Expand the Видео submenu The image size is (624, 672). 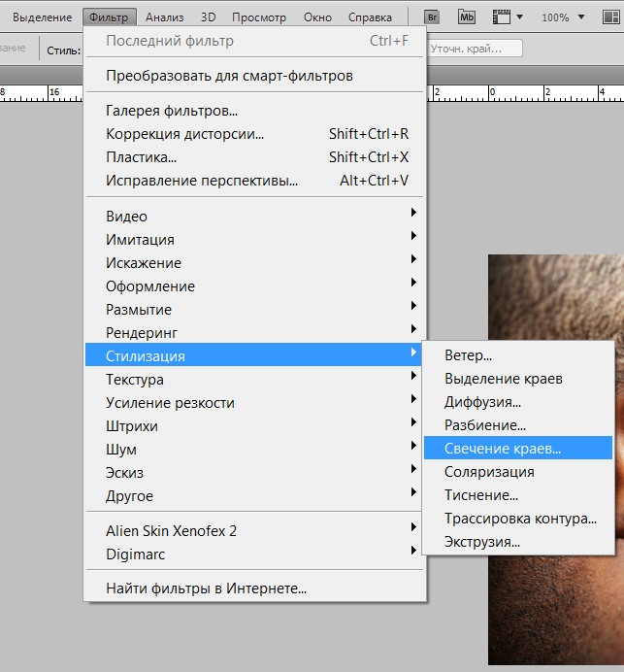tap(253, 216)
